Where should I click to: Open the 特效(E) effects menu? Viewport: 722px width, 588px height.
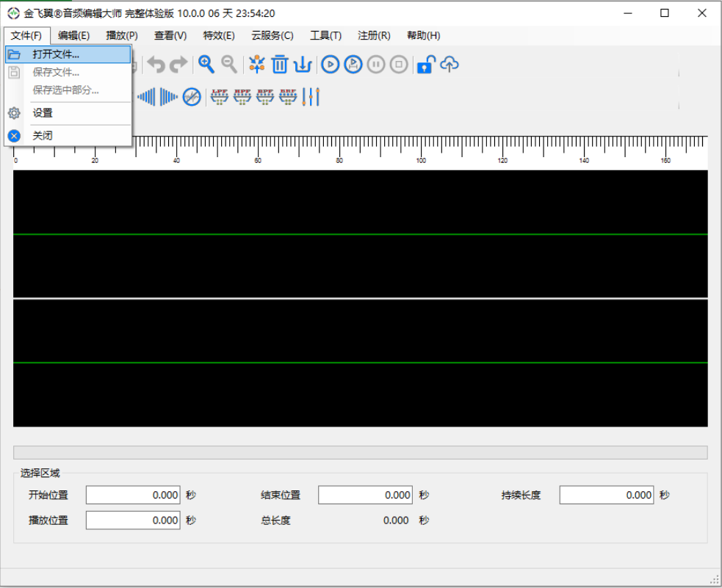pyautogui.click(x=219, y=35)
